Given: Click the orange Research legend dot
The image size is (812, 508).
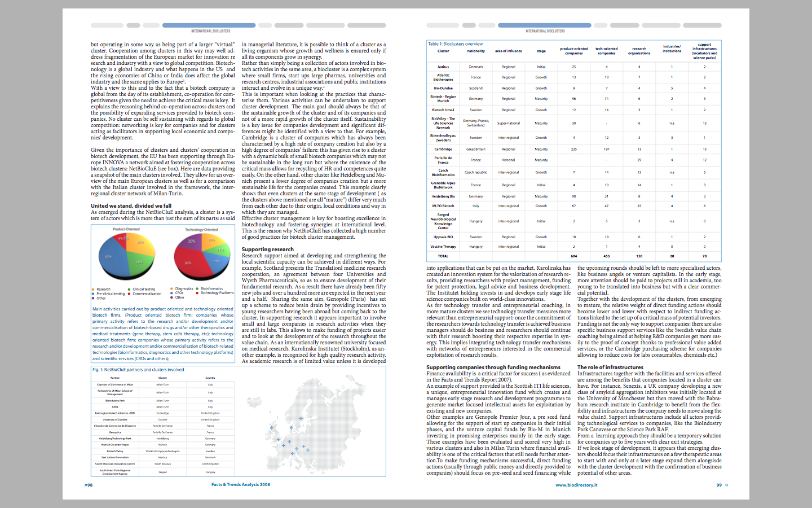Looking at the screenshot, I should point(94,289).
